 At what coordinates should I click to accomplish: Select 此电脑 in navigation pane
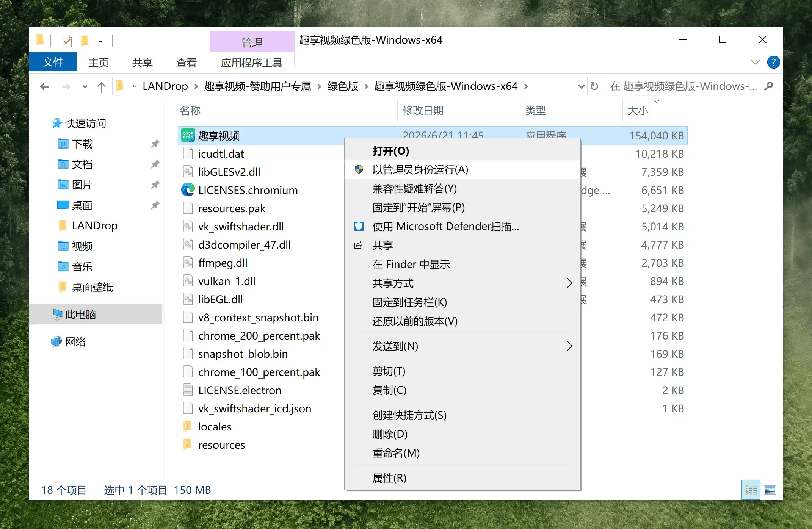point(96,314)
